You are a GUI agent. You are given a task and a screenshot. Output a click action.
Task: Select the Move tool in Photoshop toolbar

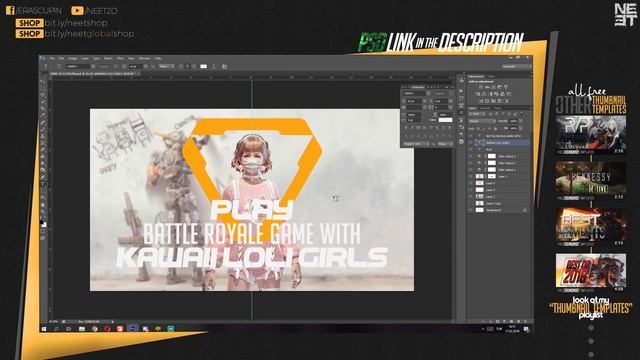tap(43, 81)
